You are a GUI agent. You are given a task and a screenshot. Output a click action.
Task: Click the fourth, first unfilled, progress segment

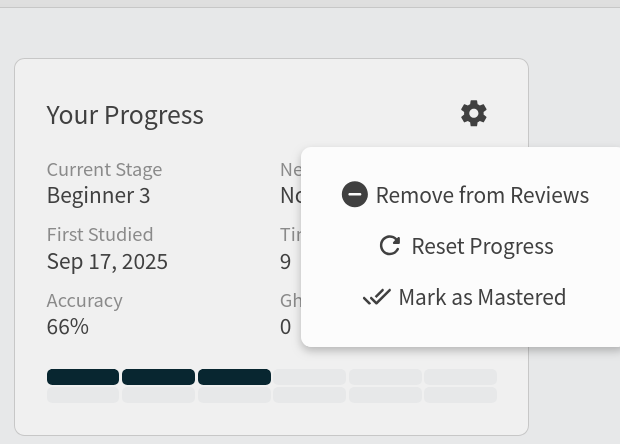(310, 377)
